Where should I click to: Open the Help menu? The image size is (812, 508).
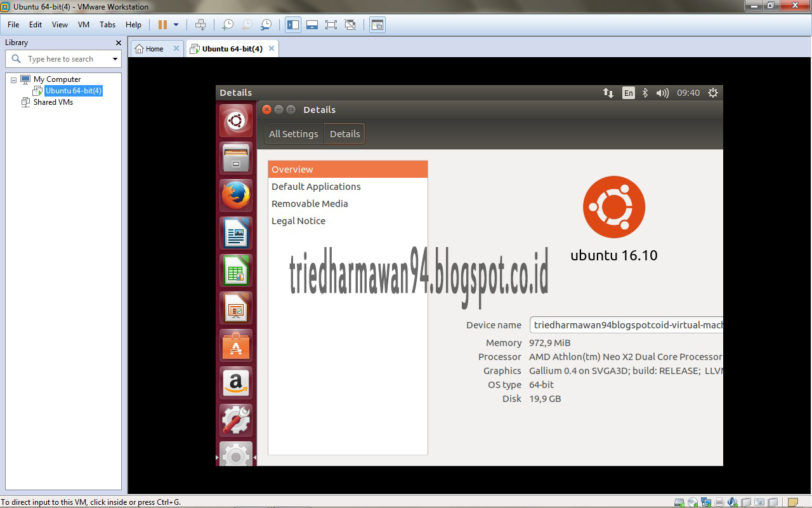(133, 25)
